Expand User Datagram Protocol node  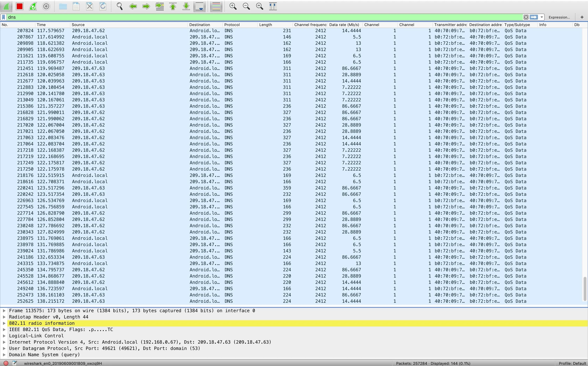(x=4, y=348)
